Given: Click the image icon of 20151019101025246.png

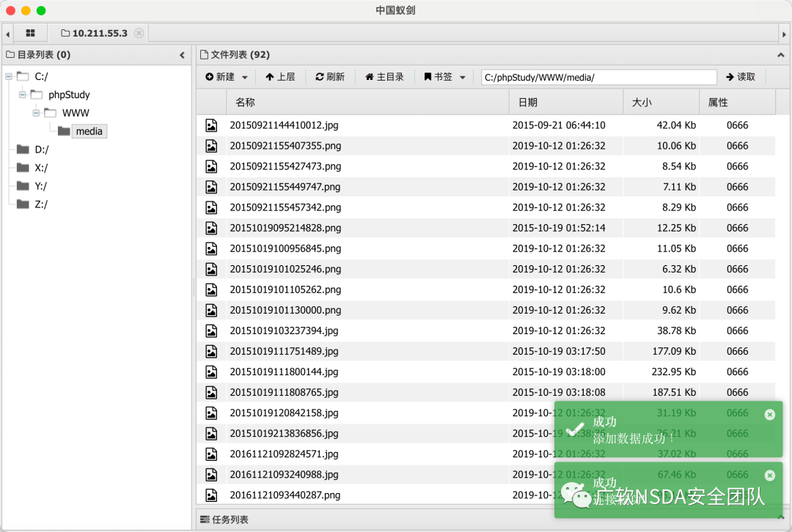Looking at the screenshot, I should click(211, 269).
